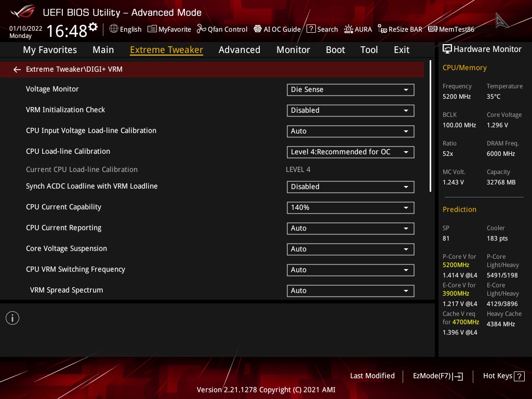Image resolution: width=532 pixels, height=399 pixels.
Task: Click the CPU/Memory section heading
Action: (x=464, y=68)
